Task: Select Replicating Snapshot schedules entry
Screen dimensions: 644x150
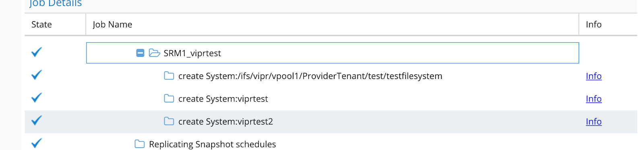Action: [213, 144]
